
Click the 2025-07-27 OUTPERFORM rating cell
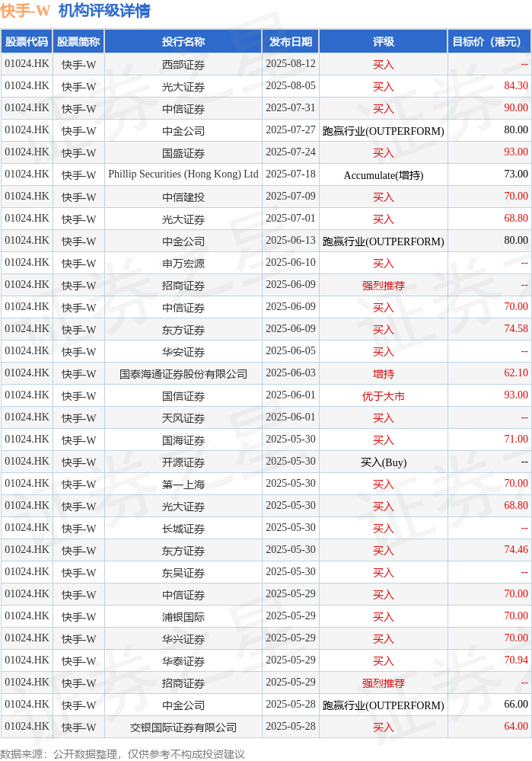pos(383,131)
